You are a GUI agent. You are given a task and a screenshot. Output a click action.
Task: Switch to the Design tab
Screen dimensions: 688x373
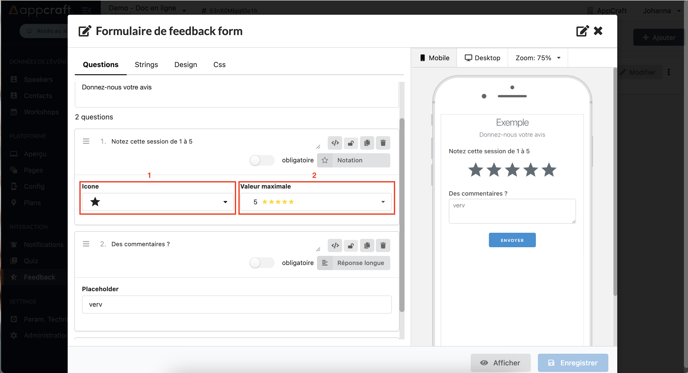(186, 65)
